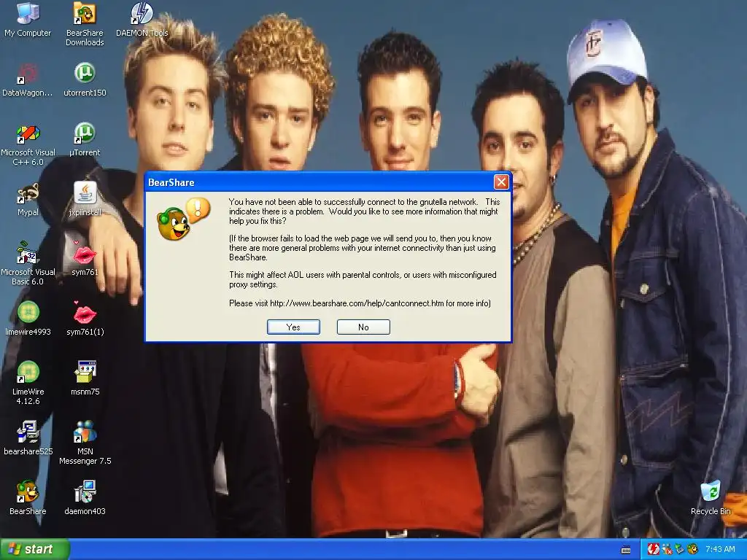This screenshot has width=747, height=560.
Task: Select DAEMON Tools desktop shortcut
Action: tap(142, 20)
